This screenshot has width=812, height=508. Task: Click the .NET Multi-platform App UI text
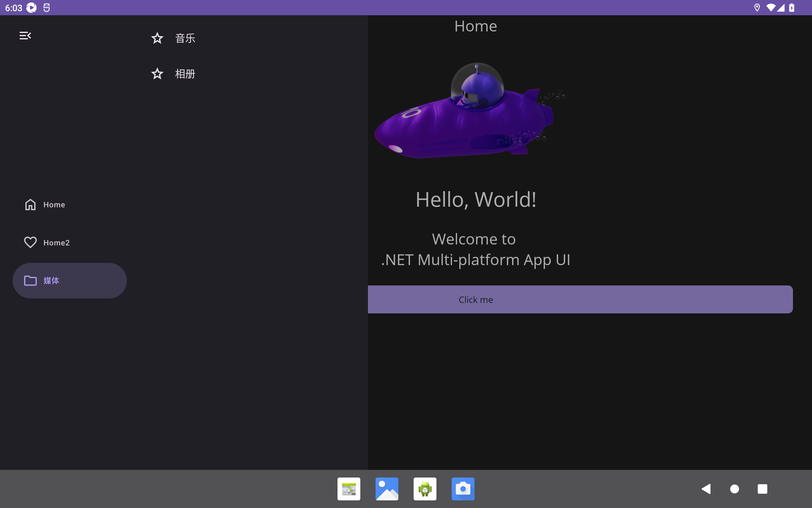(x=475, y=260)
